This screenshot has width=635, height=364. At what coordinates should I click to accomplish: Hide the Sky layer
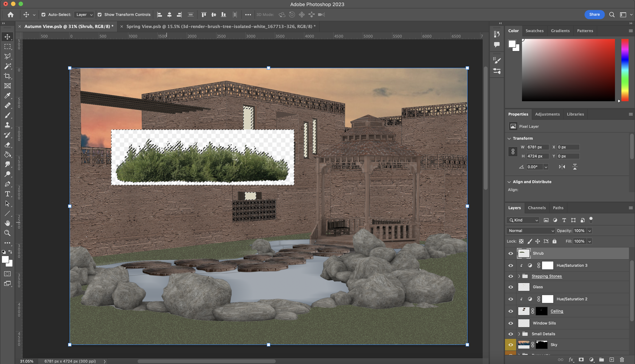click(511, 345)
